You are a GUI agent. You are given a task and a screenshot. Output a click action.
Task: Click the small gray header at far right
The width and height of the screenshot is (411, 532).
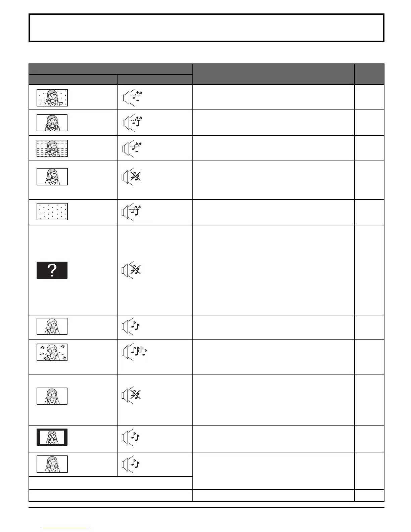[369, 74]
